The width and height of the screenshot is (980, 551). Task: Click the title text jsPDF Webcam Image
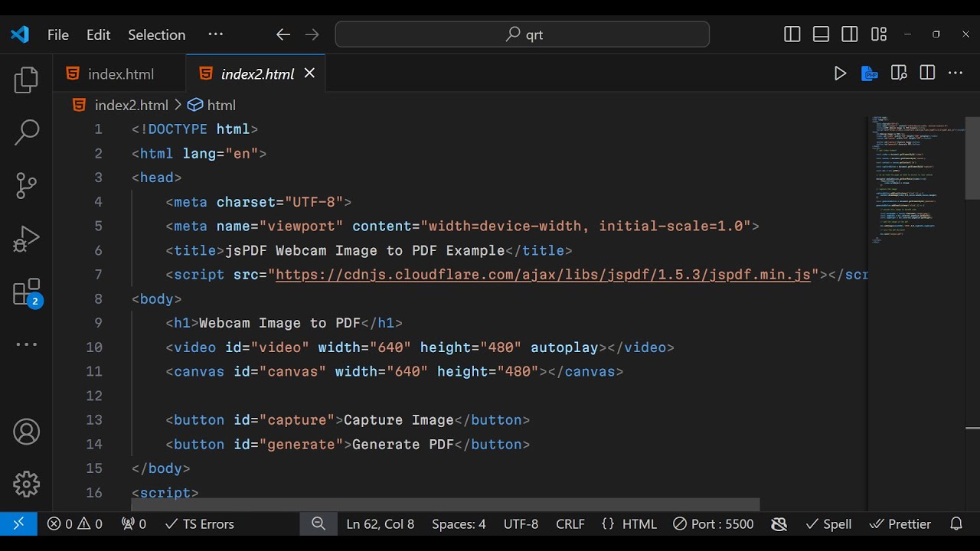[x=364, y=250]
